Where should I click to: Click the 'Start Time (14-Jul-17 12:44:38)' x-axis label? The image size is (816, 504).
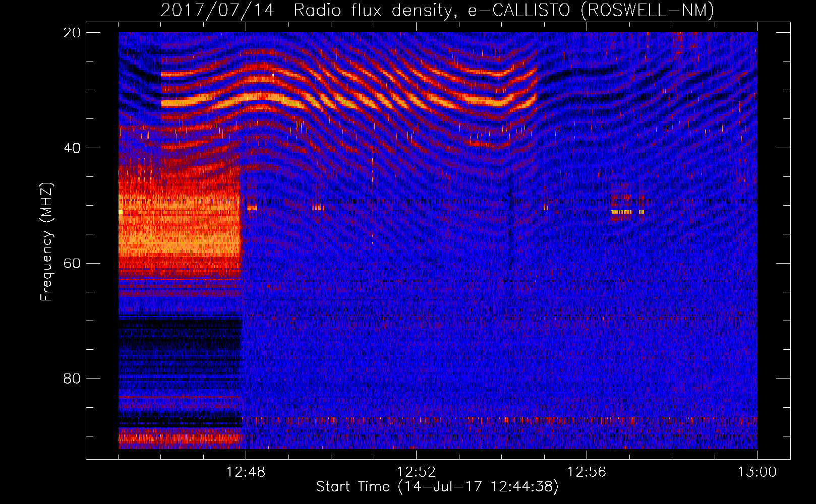pos(437,487)
